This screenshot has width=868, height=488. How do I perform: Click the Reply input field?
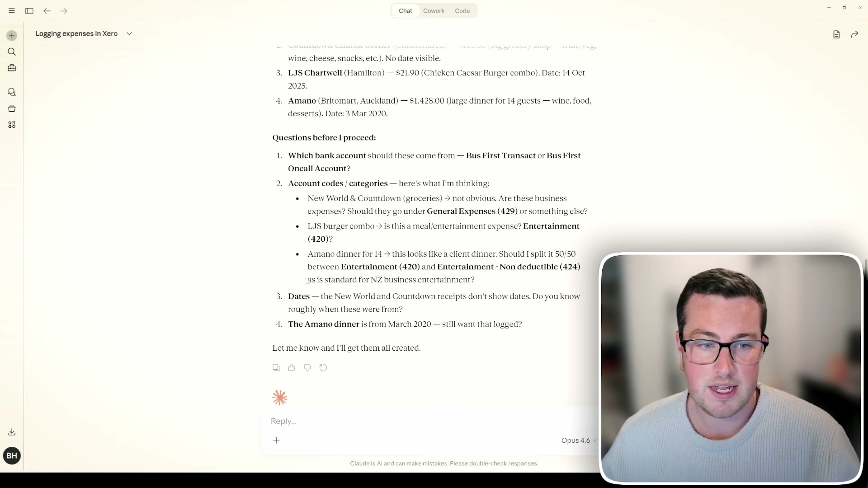coord(429,421)
